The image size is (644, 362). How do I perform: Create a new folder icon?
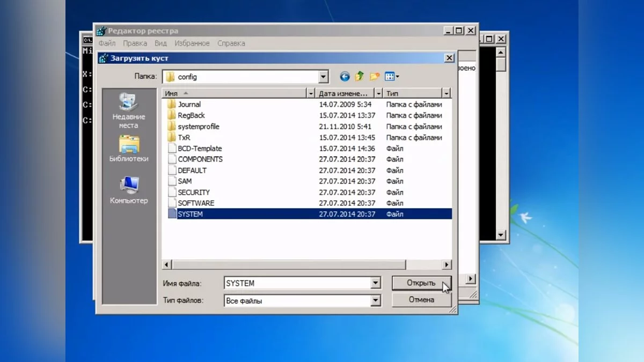(375, 77)
